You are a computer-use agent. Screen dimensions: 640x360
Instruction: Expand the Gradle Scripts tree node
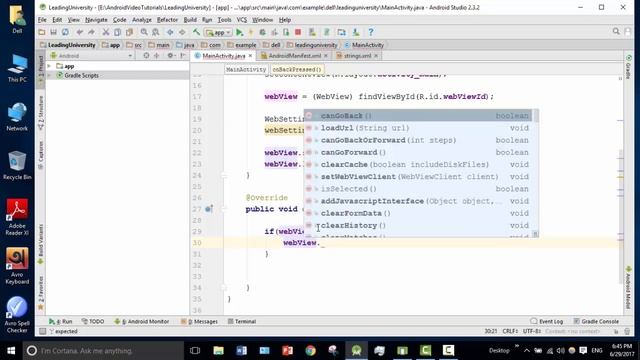[x=49, y=76]
